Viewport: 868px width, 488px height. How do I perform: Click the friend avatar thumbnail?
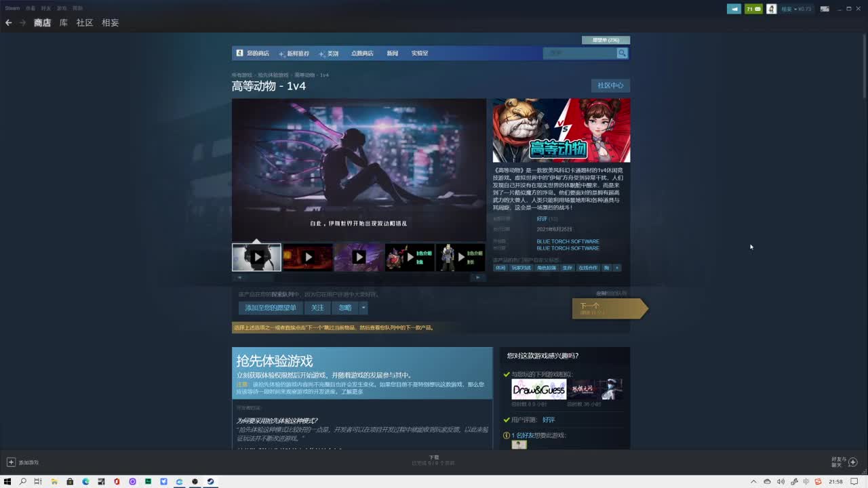tap(519, 445)
